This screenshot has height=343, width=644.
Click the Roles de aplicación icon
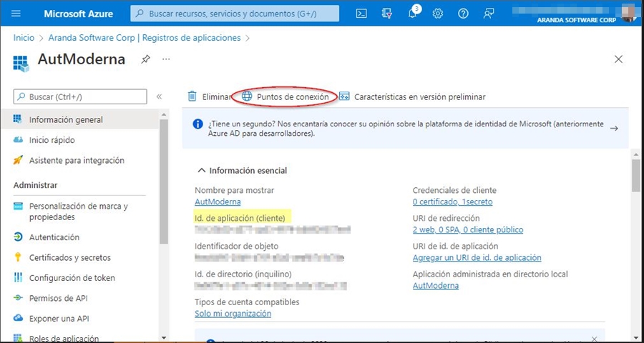pos(18,338)
